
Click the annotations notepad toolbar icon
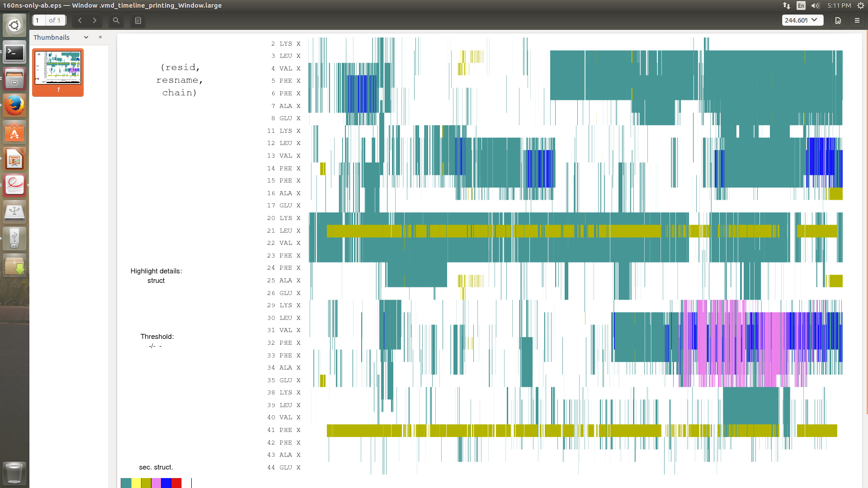tap(138, 20)
